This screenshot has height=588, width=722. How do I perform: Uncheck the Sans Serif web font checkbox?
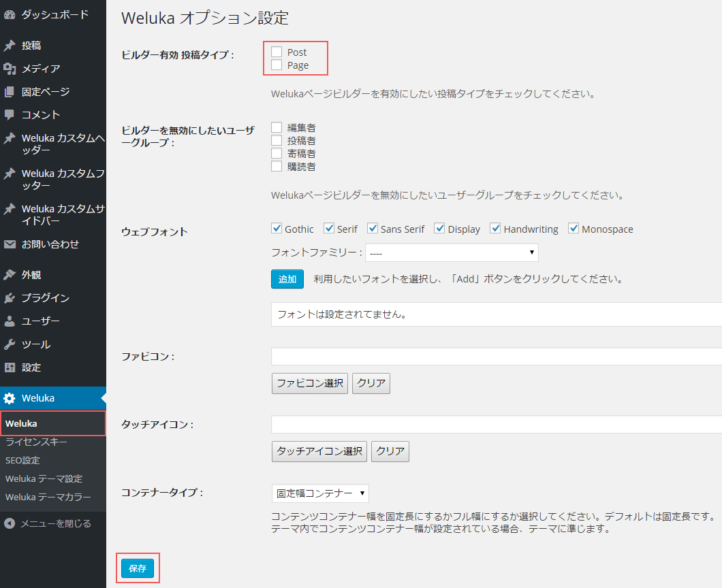(x=373, y=228)
